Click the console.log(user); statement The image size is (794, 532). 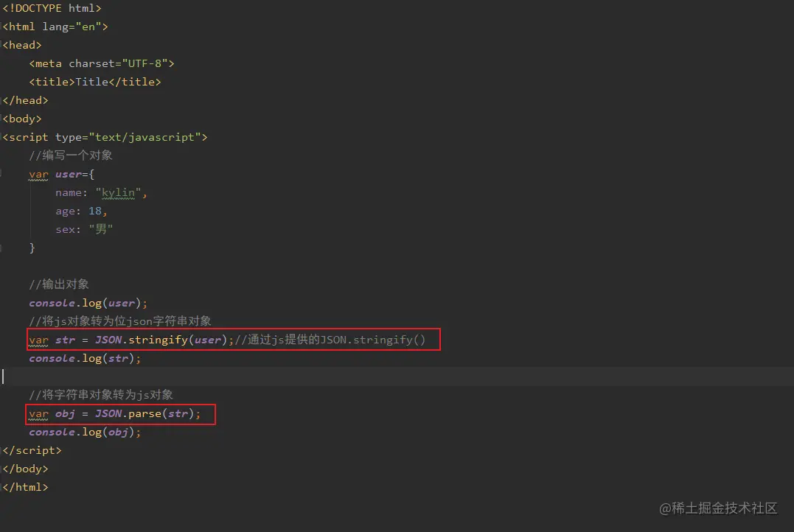(88, 303)
